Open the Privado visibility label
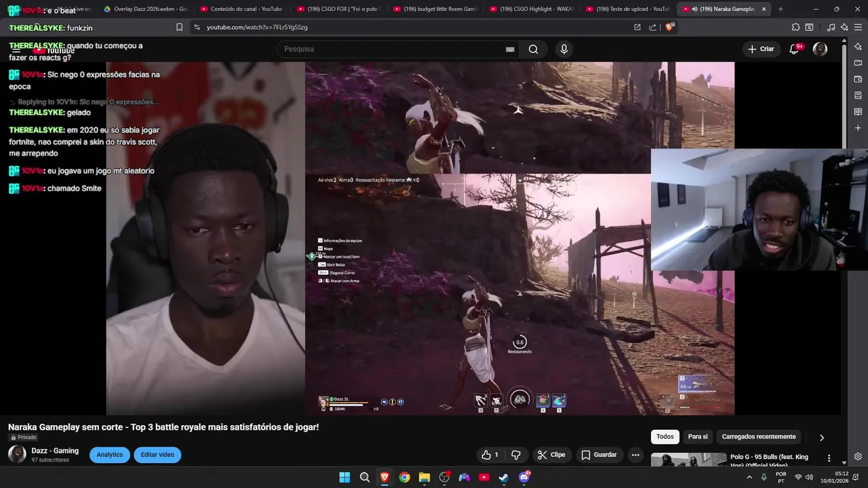The image size is (868, 488). pos(23,437)
